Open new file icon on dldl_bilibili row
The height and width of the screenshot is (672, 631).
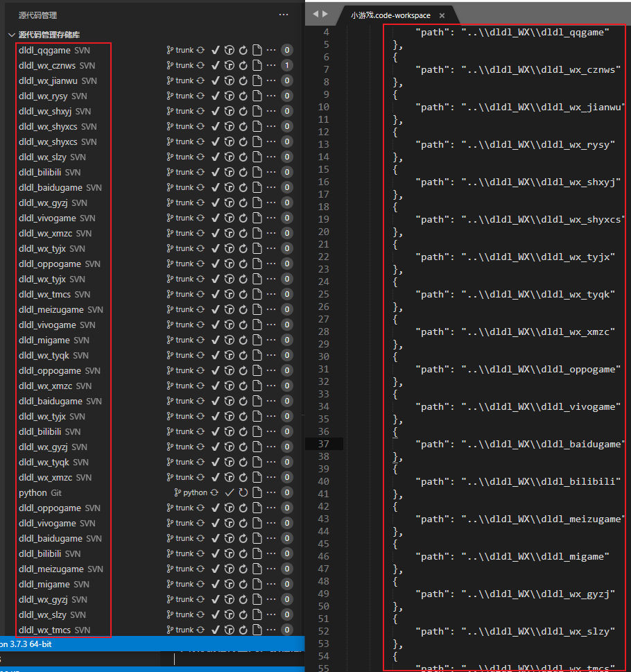(x=257, y=171)
